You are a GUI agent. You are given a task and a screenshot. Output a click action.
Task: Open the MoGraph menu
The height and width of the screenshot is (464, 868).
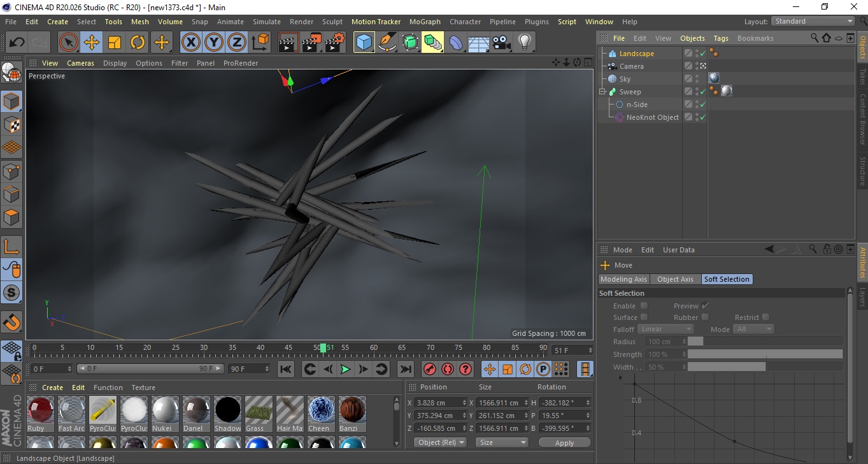click(x=425, y=22)
